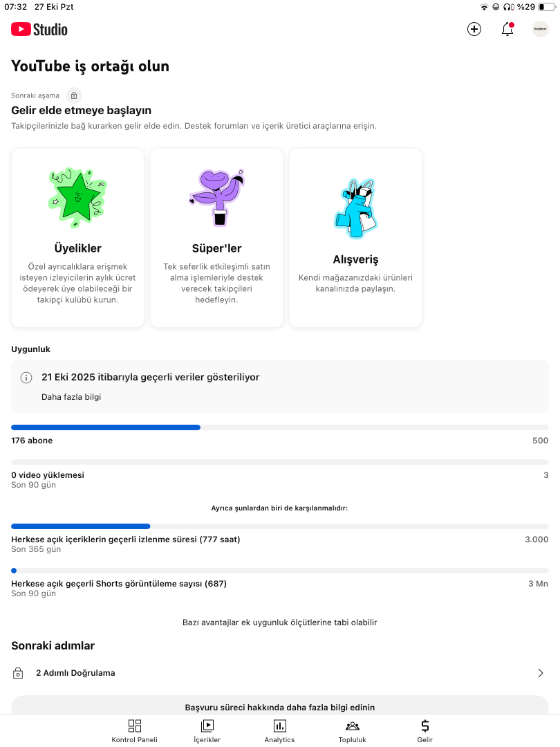Click the Daha fazla bilgi link
The image size is (560, 747).
pyautogui.click(x=71, y=397)
